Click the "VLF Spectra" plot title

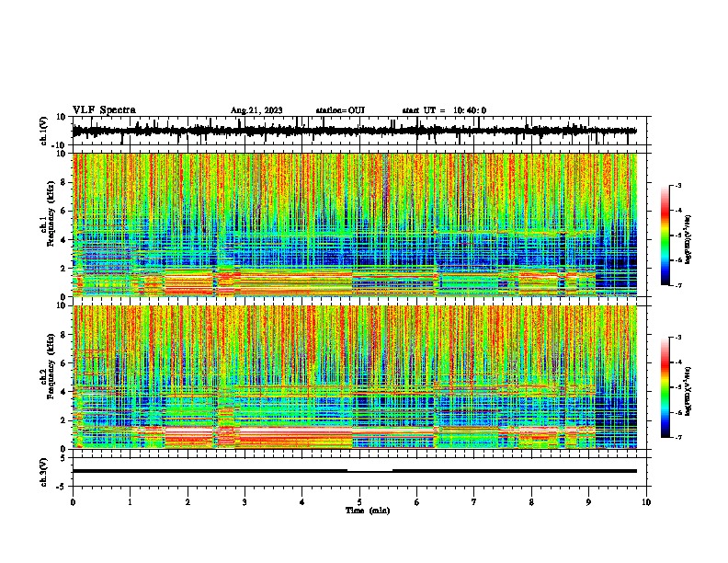click(x=104, y=110)
